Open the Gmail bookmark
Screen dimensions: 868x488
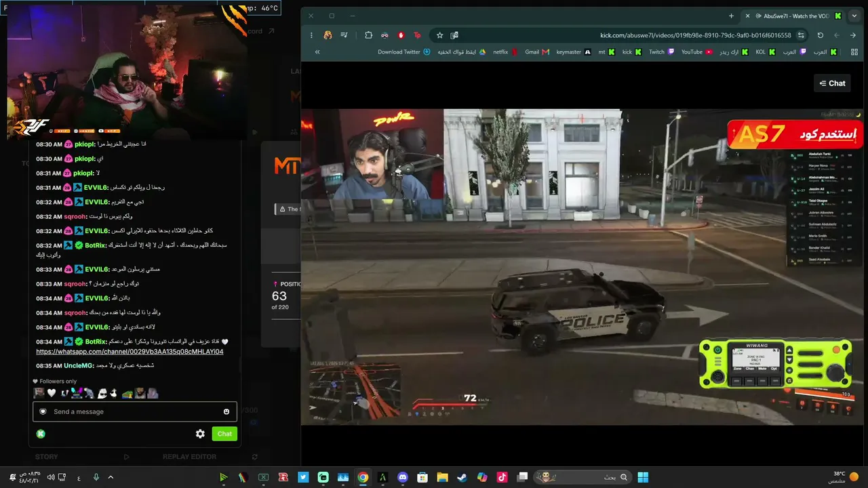(x=536, y=52)
